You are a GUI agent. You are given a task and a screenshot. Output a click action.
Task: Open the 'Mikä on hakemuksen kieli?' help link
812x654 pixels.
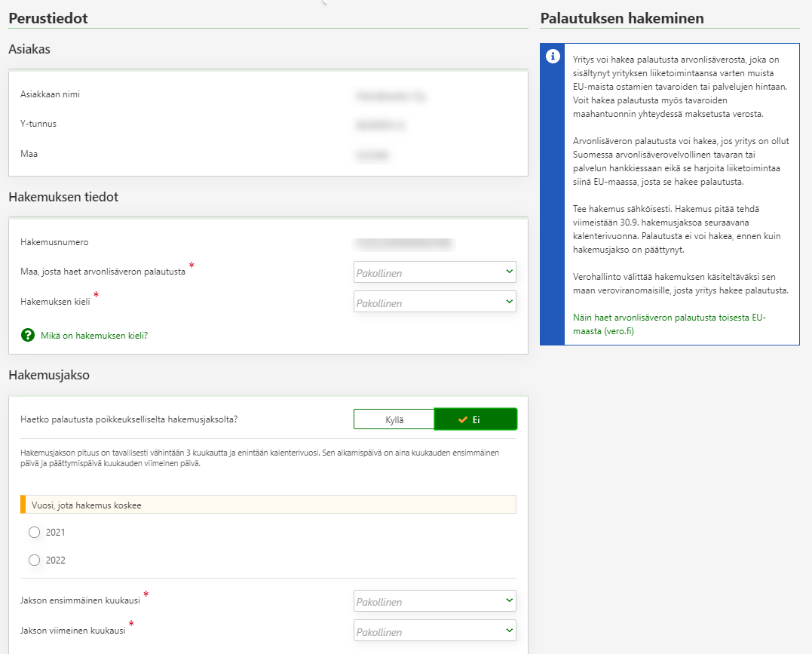94,336
